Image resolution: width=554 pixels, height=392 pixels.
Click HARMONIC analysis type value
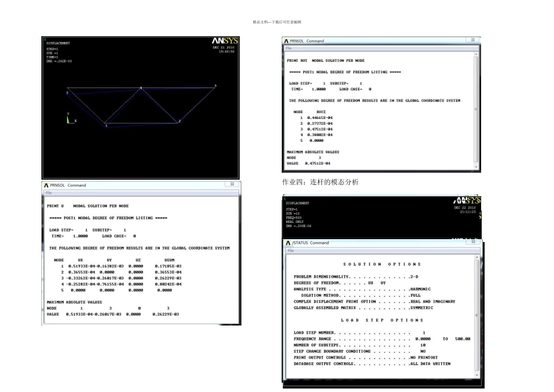click(x=420, y=289)
